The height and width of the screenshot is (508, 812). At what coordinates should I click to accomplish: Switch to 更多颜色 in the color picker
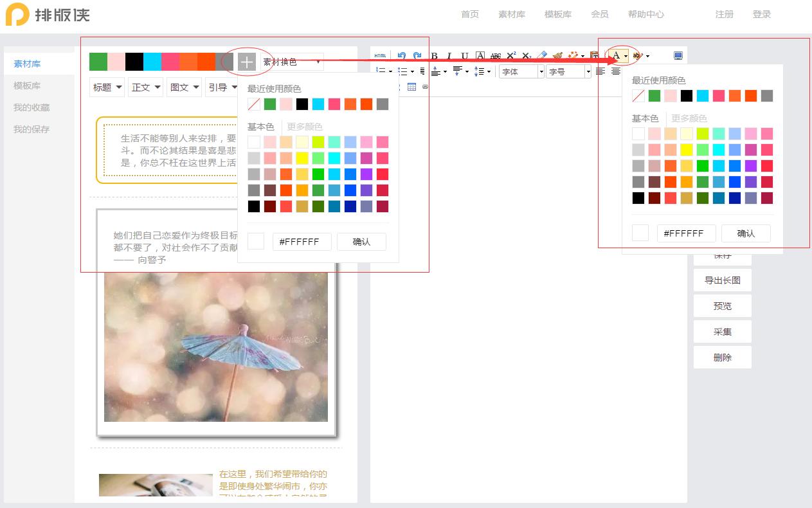(x=305, y=127)
